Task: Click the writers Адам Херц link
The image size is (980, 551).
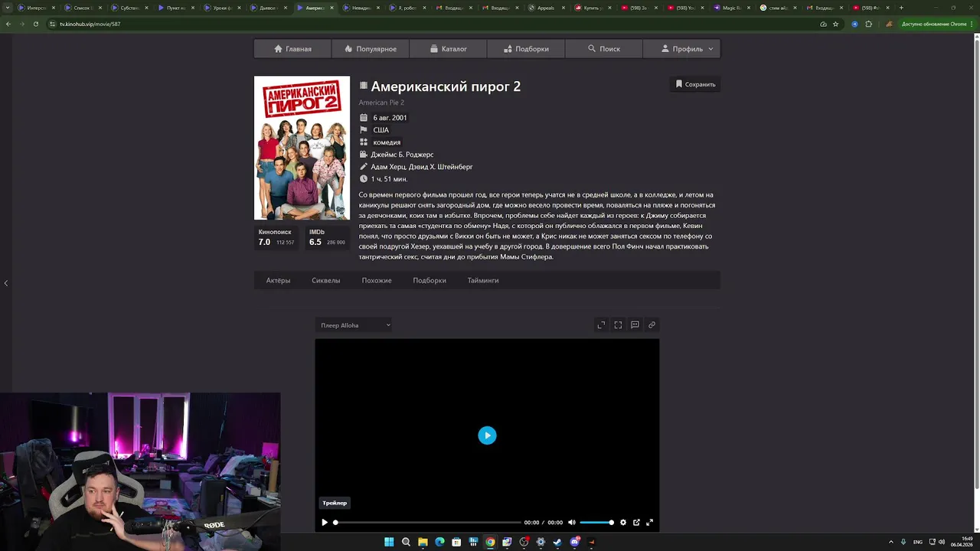Action: coord(389,167)
